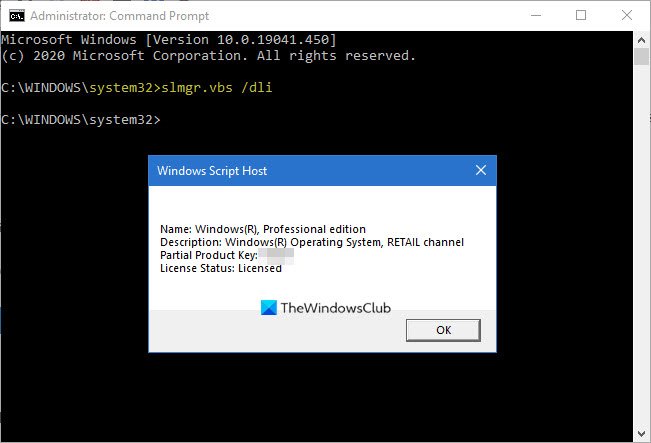Image resolution: width=651 pixels, height=443 pixels.
Task: Minimize the Command Prompt window
Action: tap(536, 15)
